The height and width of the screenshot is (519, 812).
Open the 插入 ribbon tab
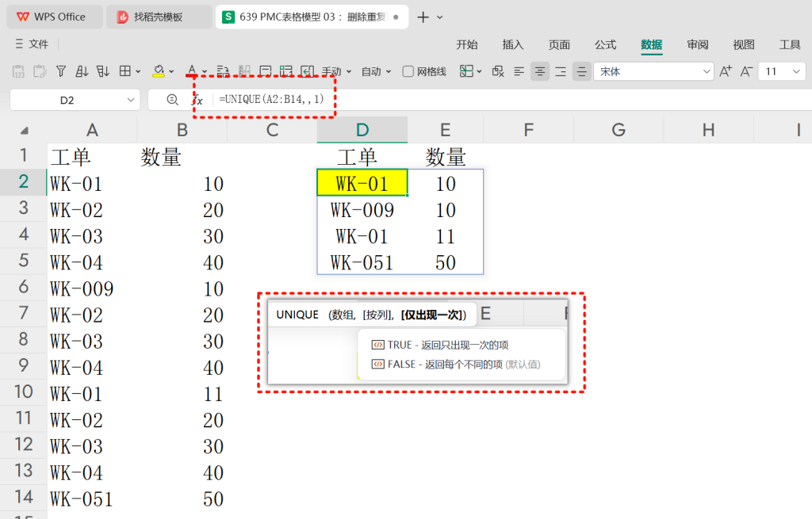click(x=513, y=44)
